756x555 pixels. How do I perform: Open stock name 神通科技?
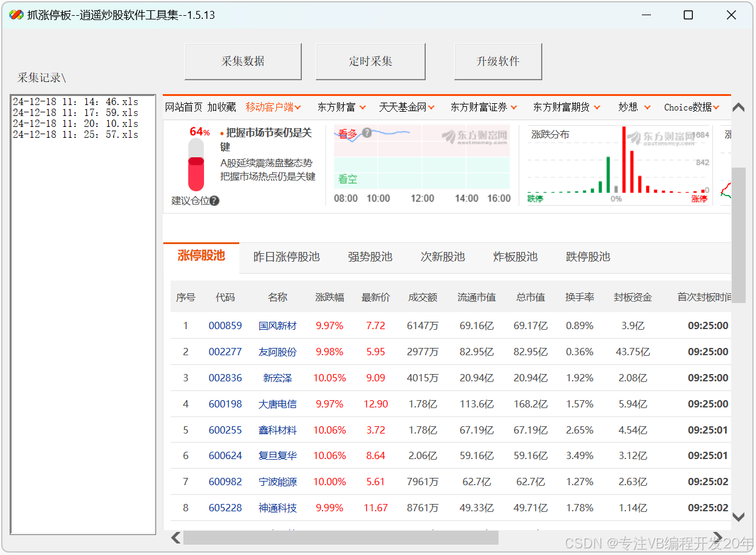click(278, 508)
